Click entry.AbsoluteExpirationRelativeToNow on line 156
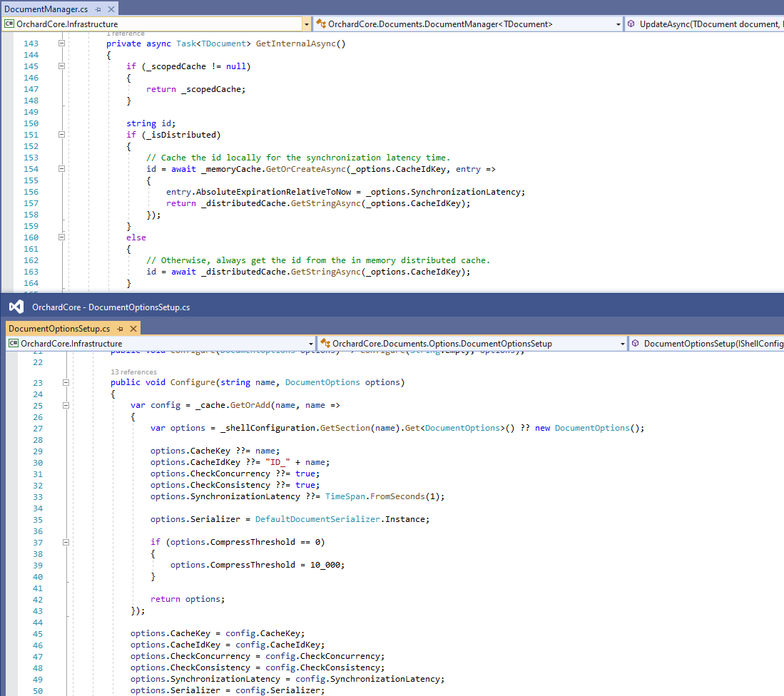The width and height of the screenshot is (784, 696). [259, 192]
